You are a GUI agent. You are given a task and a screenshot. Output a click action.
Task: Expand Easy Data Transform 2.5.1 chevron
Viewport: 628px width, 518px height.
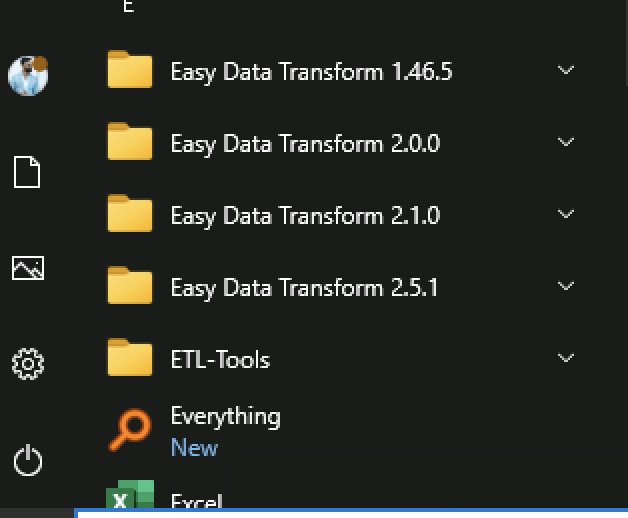click(x=566, y=286)
